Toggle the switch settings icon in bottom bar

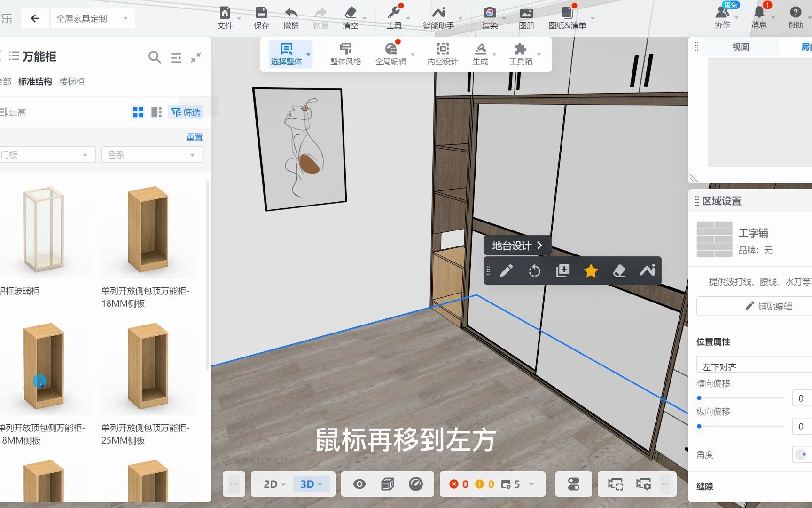pos(574,484)
